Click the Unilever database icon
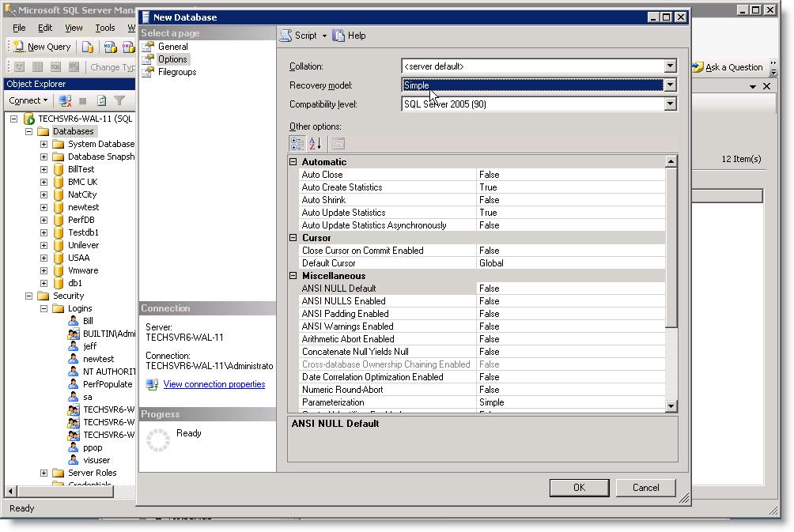Screen dimensions: 794x532 tap(59, 246)
